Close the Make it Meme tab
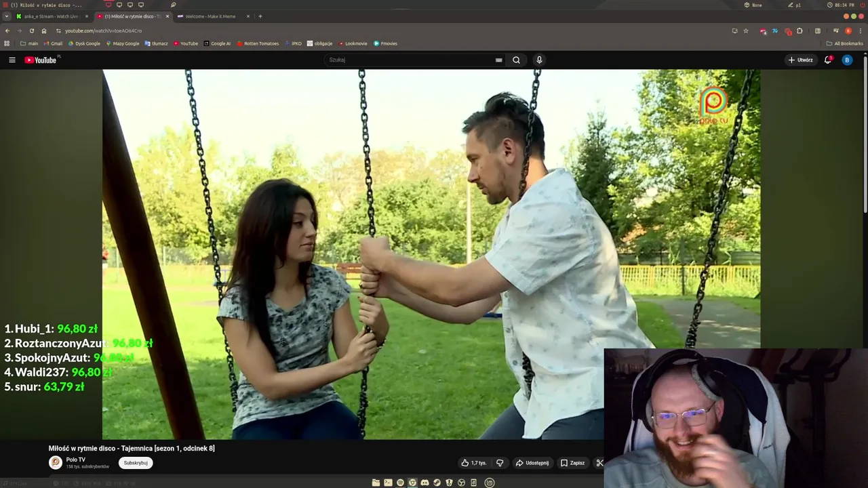The image size is (868, 488). point(248,16)
